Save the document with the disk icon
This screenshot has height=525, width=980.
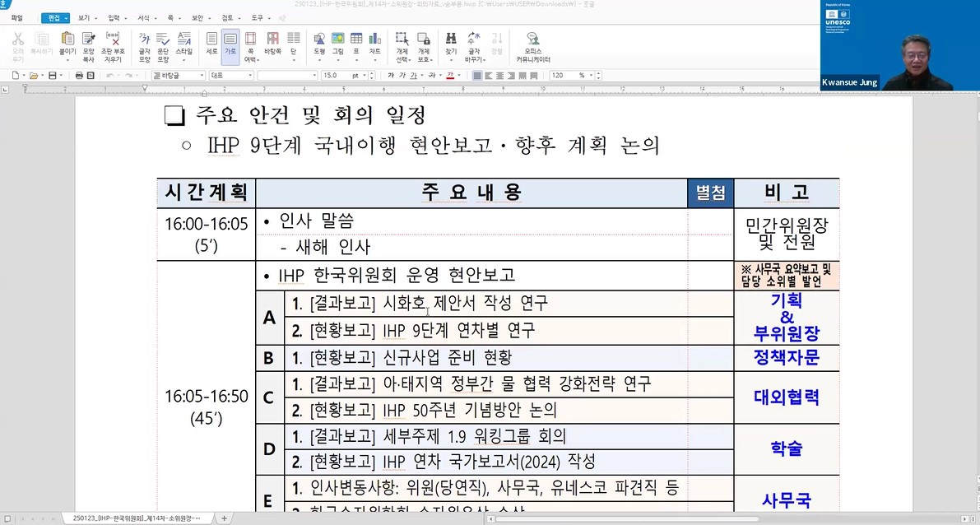[53, 76]
